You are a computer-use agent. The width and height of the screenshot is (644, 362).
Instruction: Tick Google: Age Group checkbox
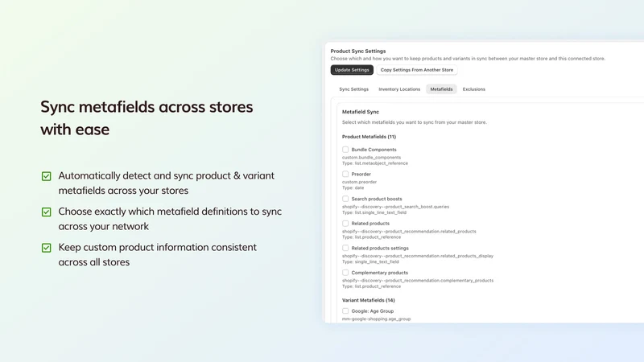click(345, 311)
